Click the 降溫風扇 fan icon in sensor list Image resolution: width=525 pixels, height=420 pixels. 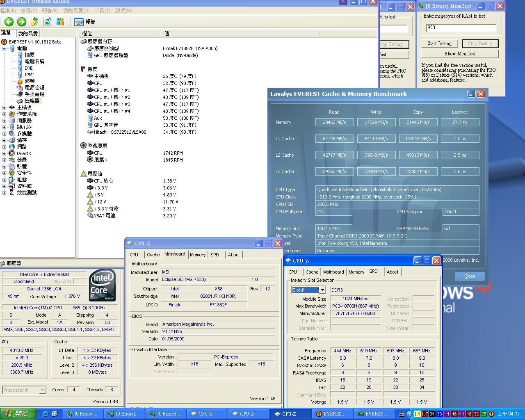pyautogui.click(x=83, y=146)
